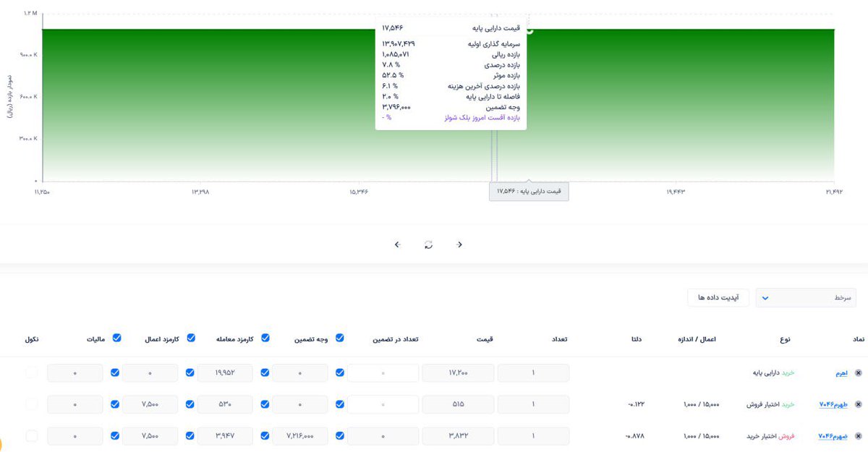
Task: Uncheck وجه تضمین checkbox in the ضهرم7046 row
Action: (340, 436)
